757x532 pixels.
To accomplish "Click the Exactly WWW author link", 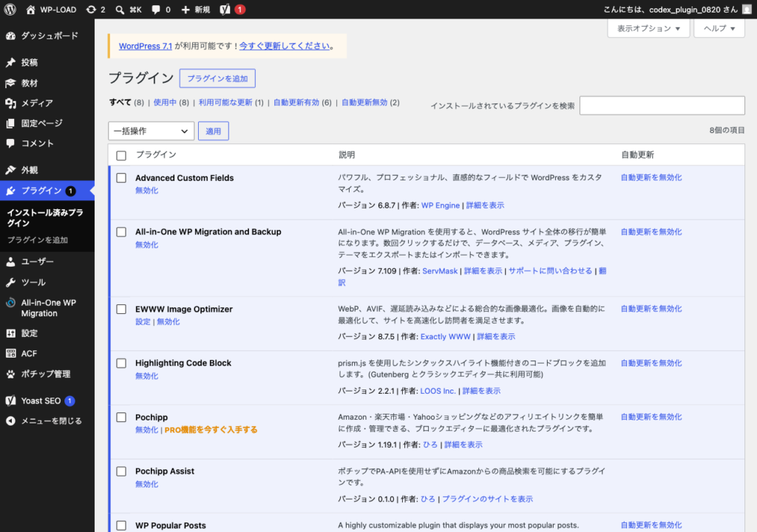I will click(x=445, y=336).
